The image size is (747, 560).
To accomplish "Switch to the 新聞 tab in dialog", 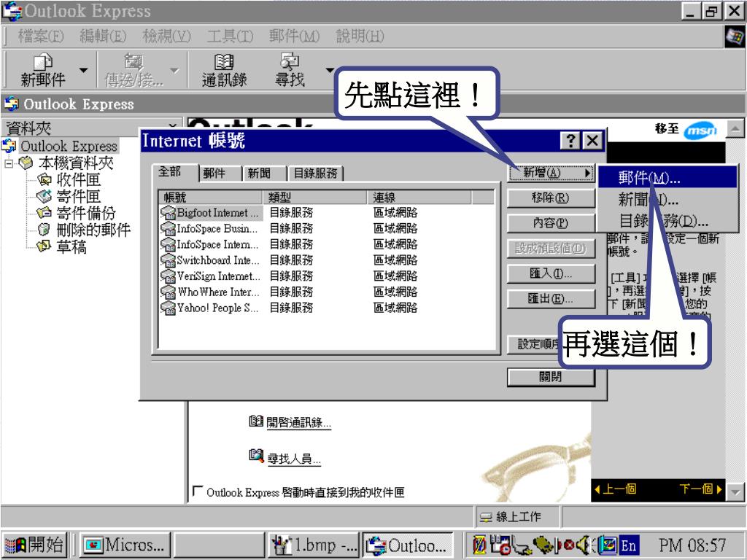I will 263,174.
